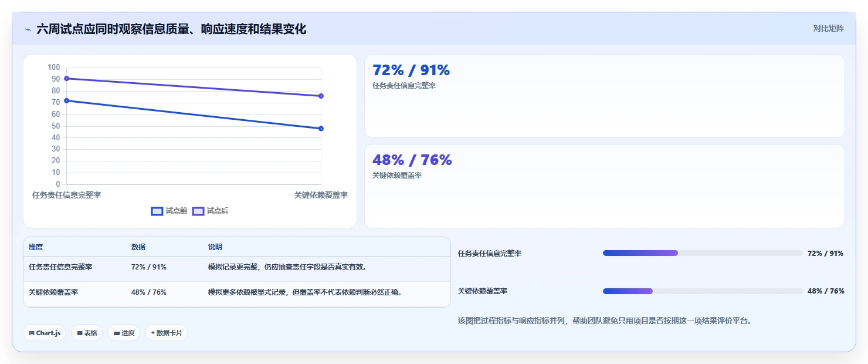Select the 进度 tag chip
The height and width of the screenshot is (364, 868).
click(x=124, y=333)
